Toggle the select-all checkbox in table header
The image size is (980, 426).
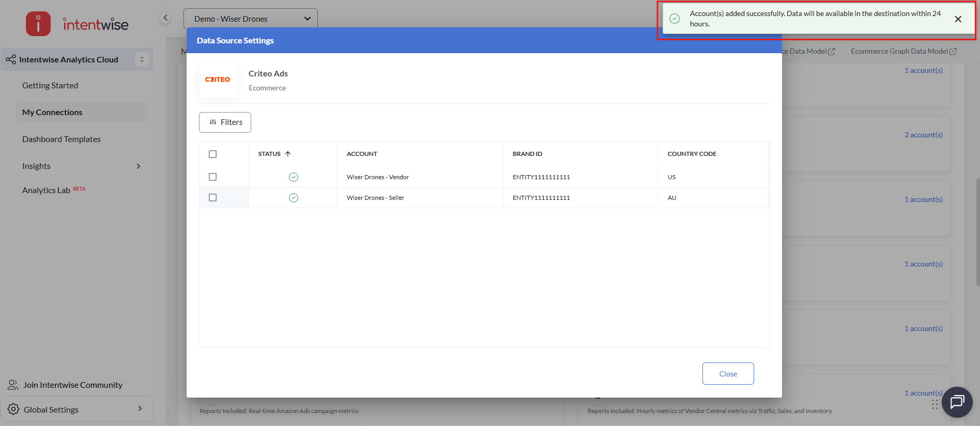point(212,154)
